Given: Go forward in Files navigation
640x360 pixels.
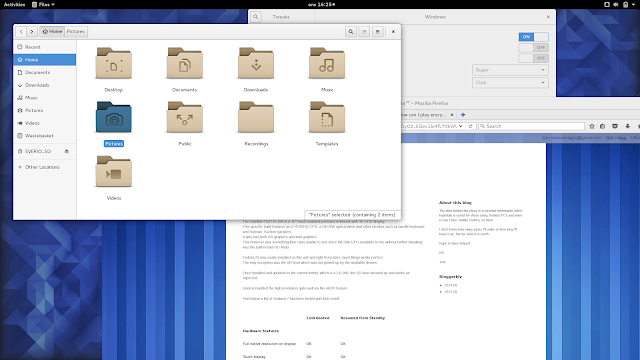Looking at the screenshot, I should [x=32, y=31].
